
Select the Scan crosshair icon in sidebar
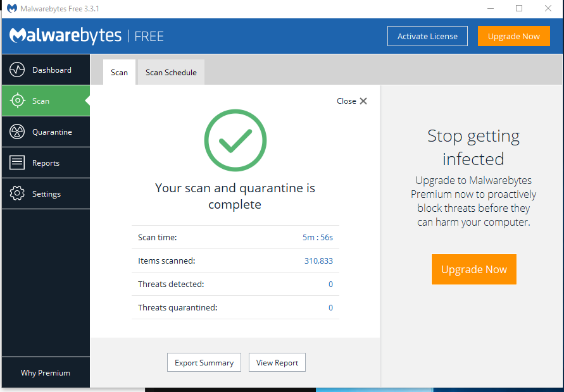point(17,101)
